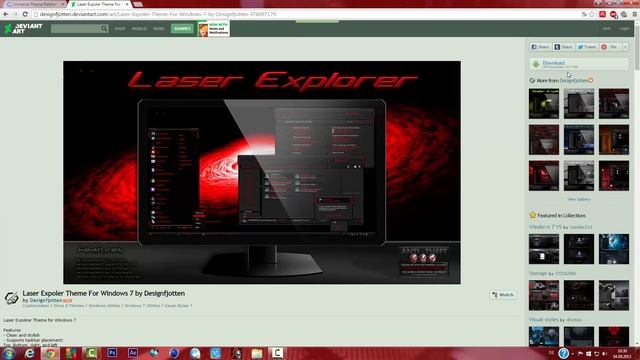The width and height of the screenshot is (640, 360).
Task: Click the Download link
Action: click(553, 62)
